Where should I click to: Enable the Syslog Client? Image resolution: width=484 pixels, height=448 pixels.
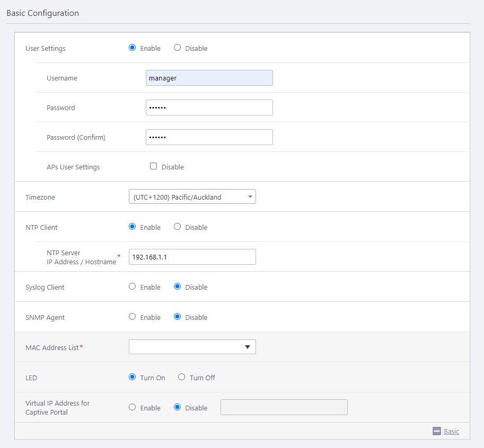point(133,286)
